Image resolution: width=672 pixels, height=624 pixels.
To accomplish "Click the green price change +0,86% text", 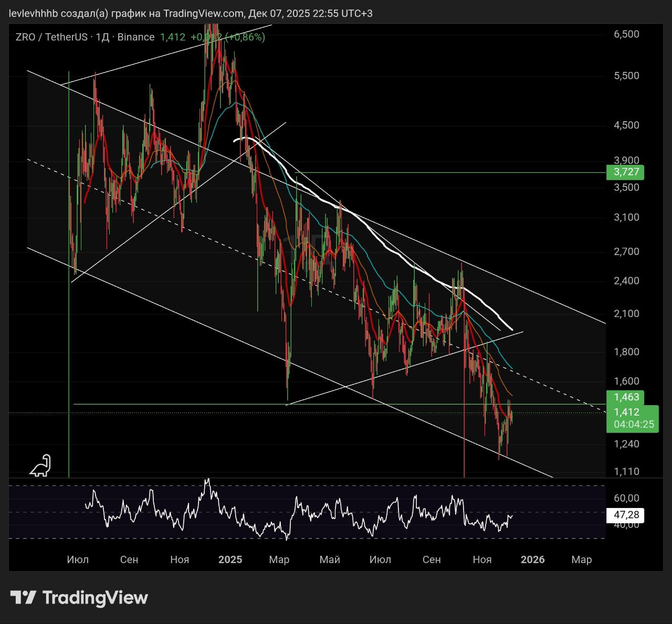I will point(245,37).
